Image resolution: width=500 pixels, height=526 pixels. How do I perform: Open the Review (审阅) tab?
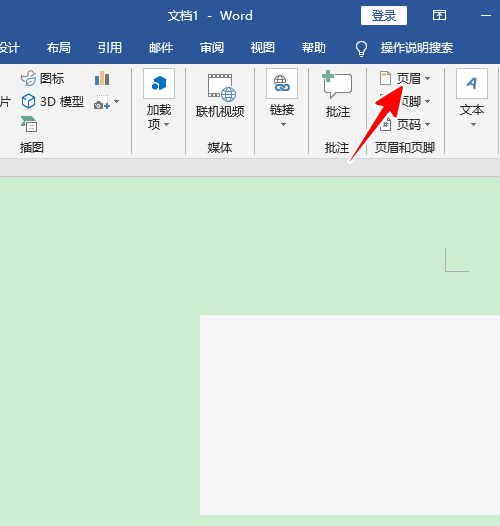212,48
